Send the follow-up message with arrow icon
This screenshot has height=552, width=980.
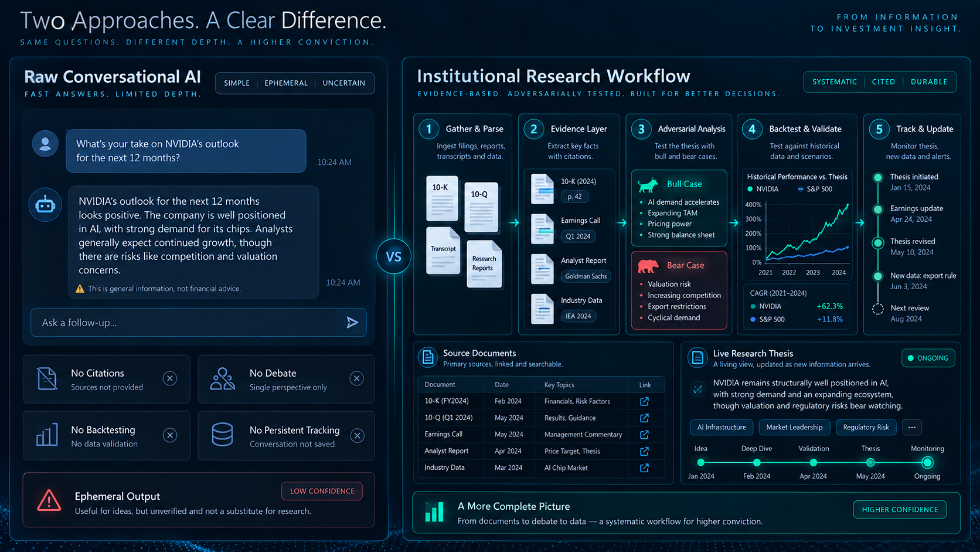pyautogui.click(x=352, y=323)
